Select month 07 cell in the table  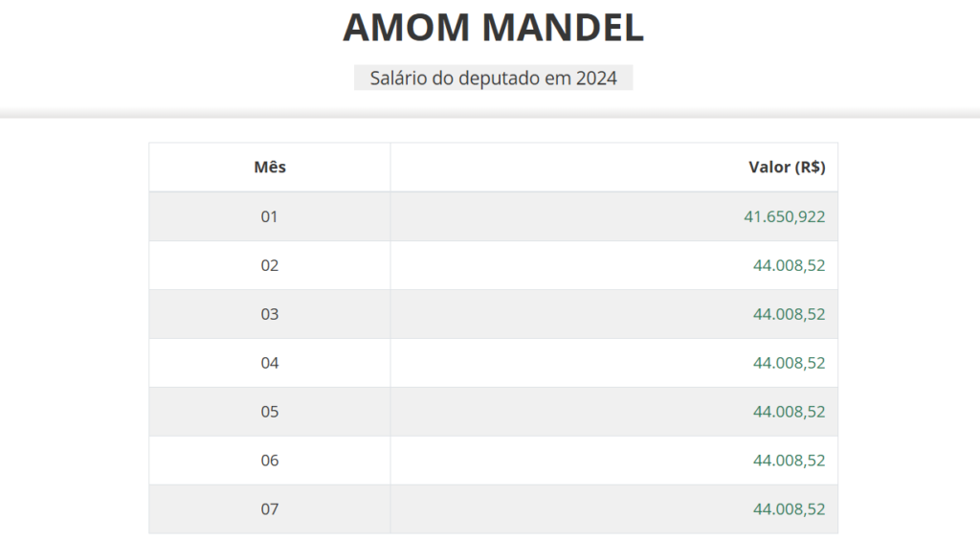[270, 509]
